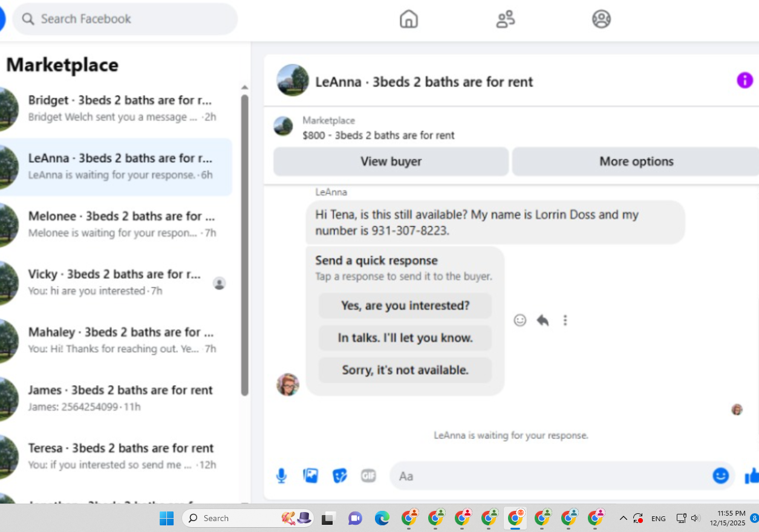Open the Groups icon in top bar
Viewport: 759px width, 532px height.
coord(601,19)
